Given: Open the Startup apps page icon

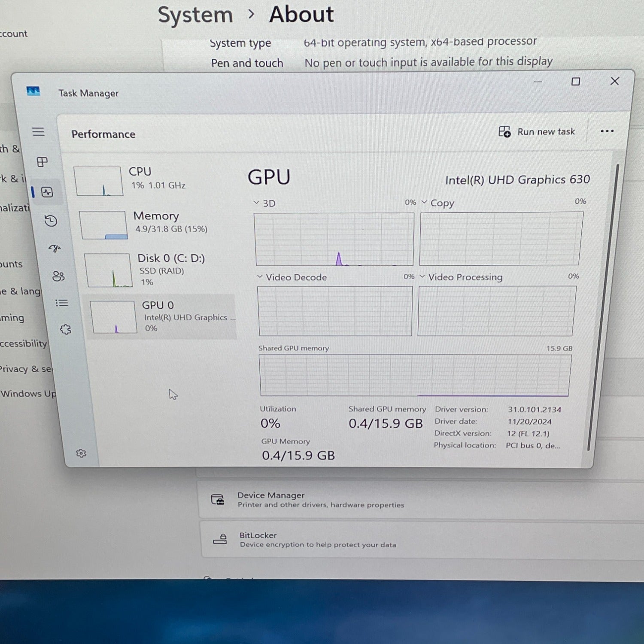Looking at the screenshot, I should [55, 248].
